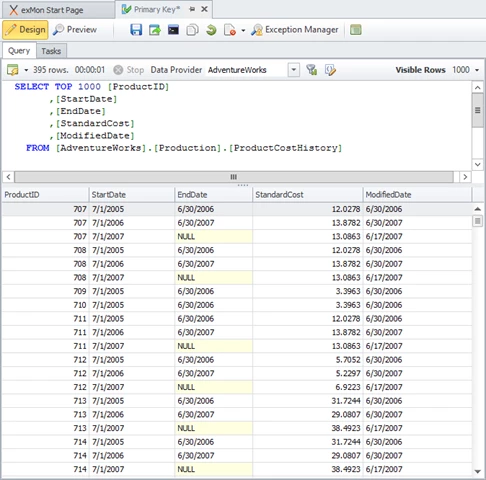This screenshot has height=480, width=486.
Task: Open the console window icon
Action: (173, 30)
